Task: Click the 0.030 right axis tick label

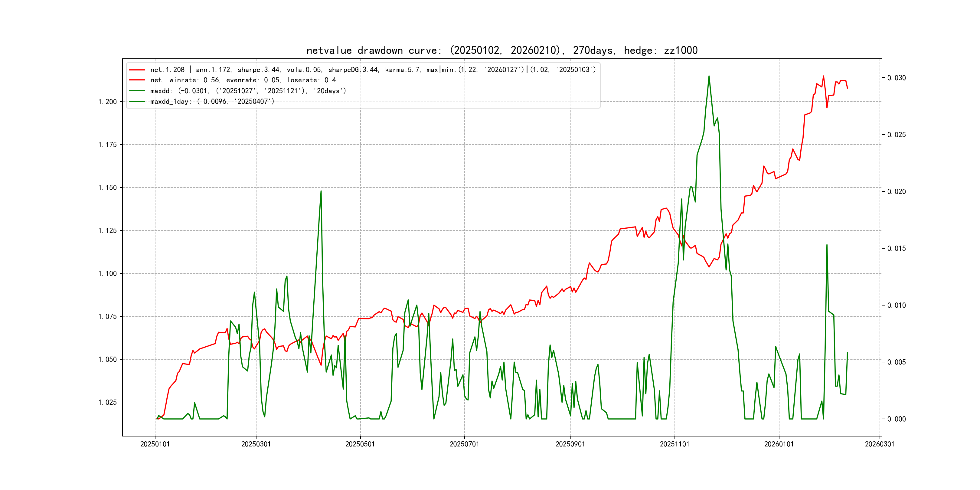Action: coord(897,78)
